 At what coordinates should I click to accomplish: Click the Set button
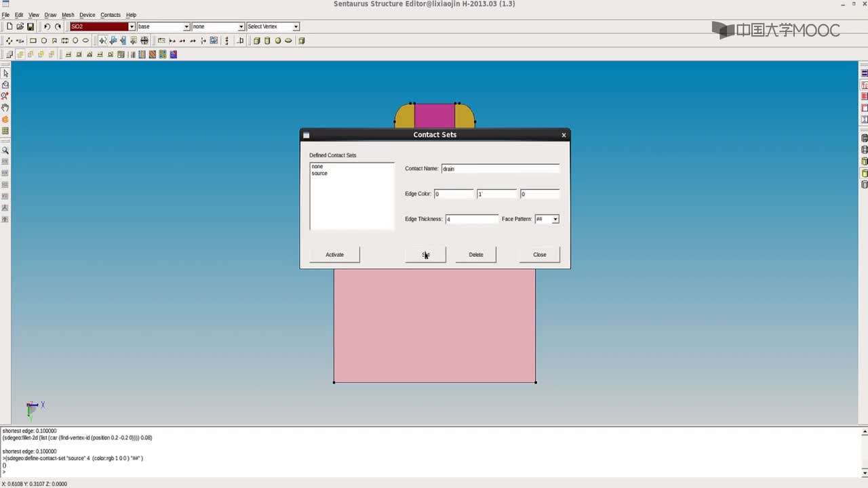pyautogui.click(x=425, y=254)
